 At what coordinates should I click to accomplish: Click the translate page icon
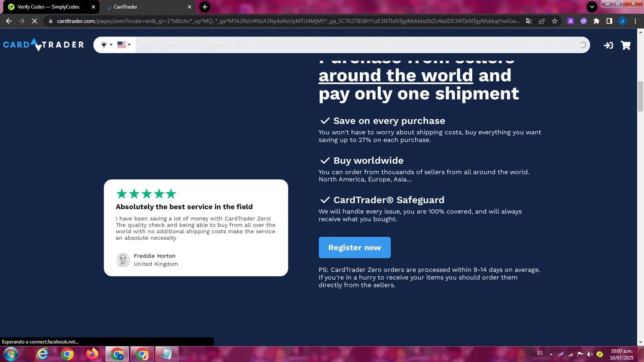click(529, 21)
